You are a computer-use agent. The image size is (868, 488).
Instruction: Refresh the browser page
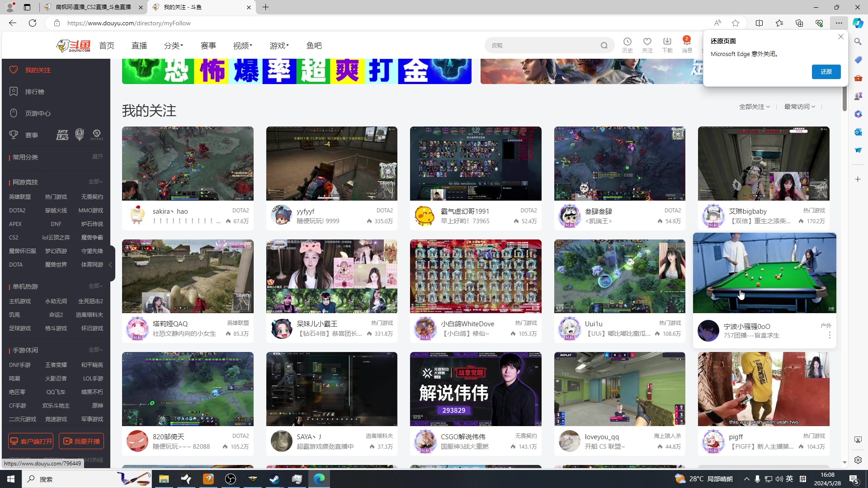(x=33, y=23)
